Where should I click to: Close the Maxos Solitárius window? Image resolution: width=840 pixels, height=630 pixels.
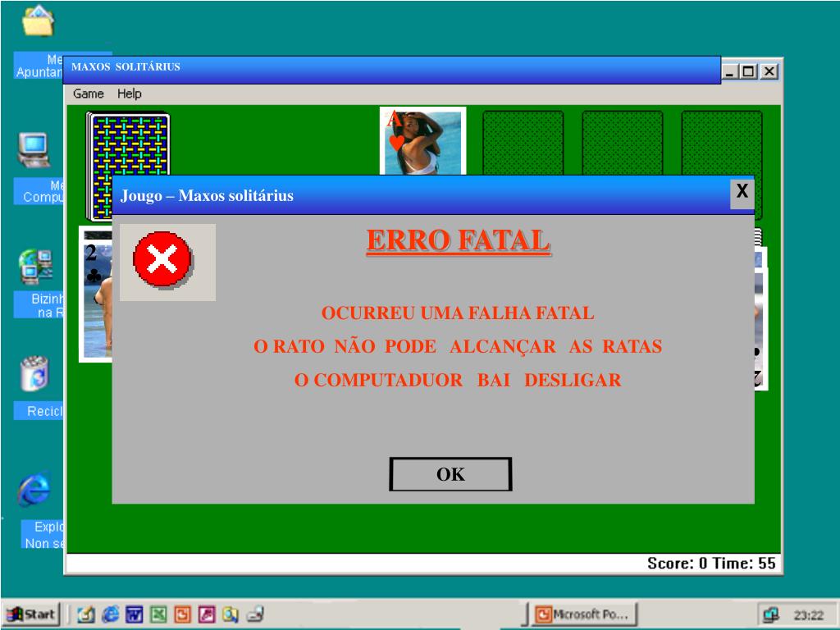click(x=769, y=71)
